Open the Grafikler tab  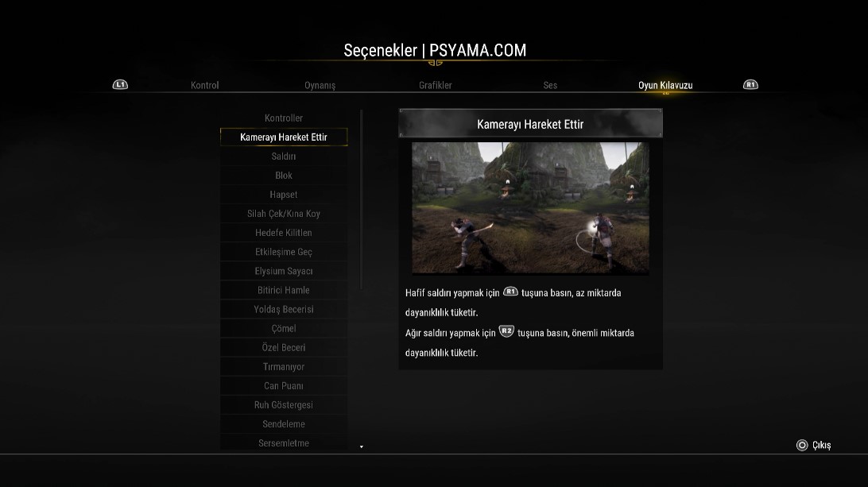point(435,85)
